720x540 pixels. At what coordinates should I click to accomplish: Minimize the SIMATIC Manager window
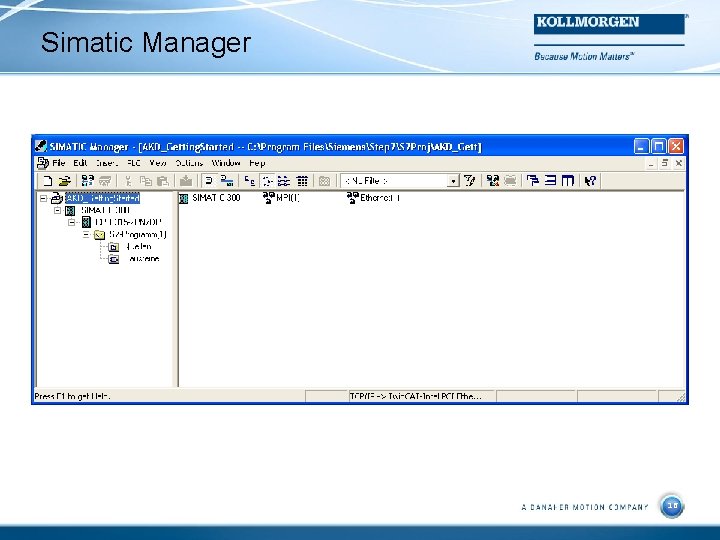pos(641,146)
